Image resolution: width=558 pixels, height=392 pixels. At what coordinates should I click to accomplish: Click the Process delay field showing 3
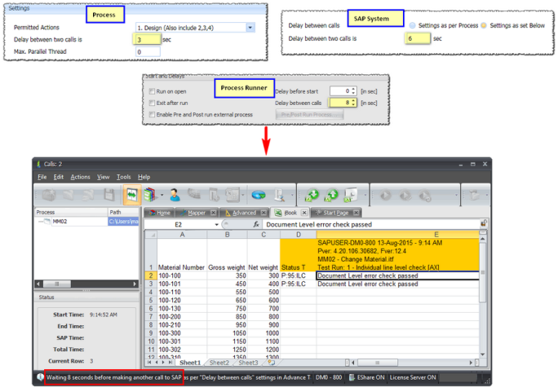(x=147, y=39)
